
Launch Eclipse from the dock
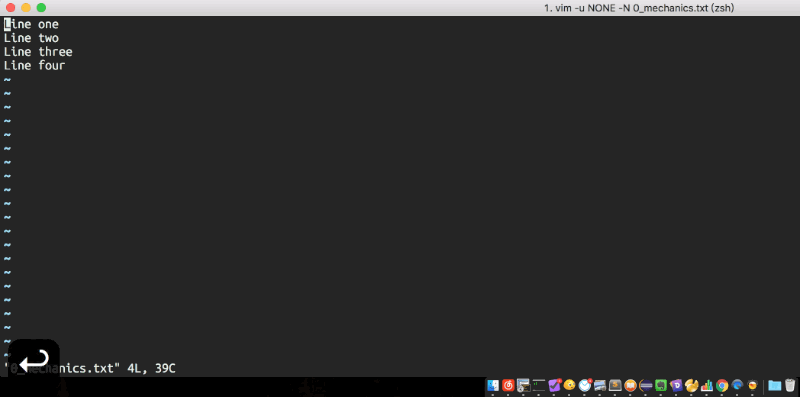click(x=646, y=385)
